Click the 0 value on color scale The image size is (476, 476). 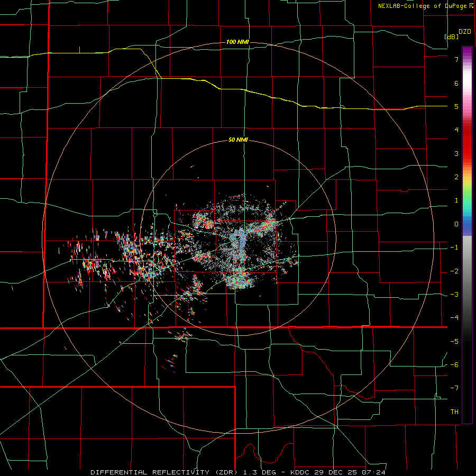click(x=456, y=224)
